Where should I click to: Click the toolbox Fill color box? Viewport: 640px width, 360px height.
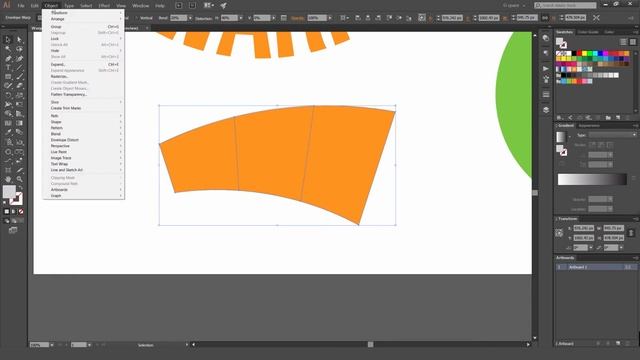click(9, 191)
